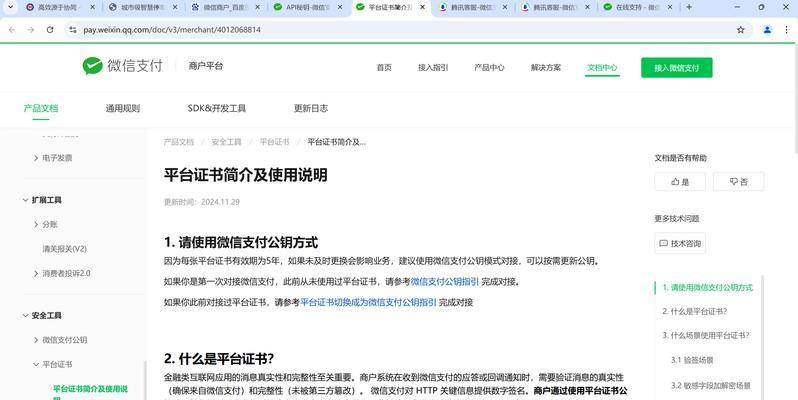Screen dimensions: 798x400
Task: Open the 平台证书切换成为微信支付公钥指引 link
Action: (368, 302)
